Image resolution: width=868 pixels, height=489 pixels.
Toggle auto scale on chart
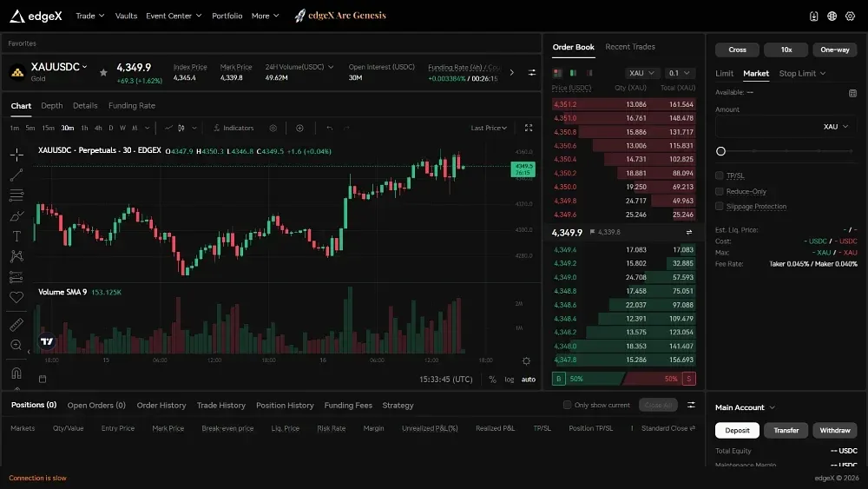(x=529, y=380)
